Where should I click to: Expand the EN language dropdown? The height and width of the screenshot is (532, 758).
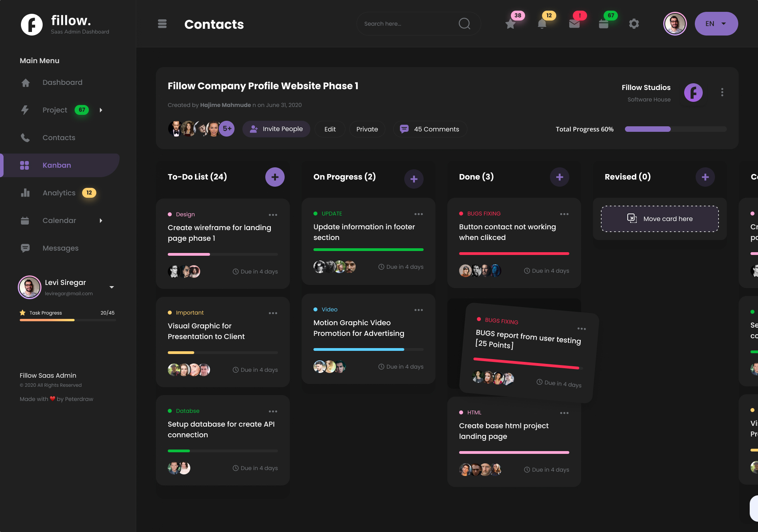pos(716,24)
